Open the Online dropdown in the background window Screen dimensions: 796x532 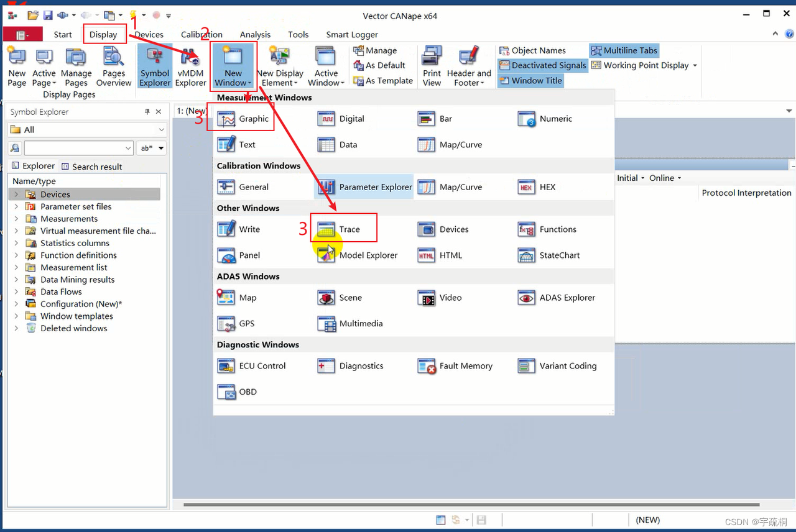[665, 178]
